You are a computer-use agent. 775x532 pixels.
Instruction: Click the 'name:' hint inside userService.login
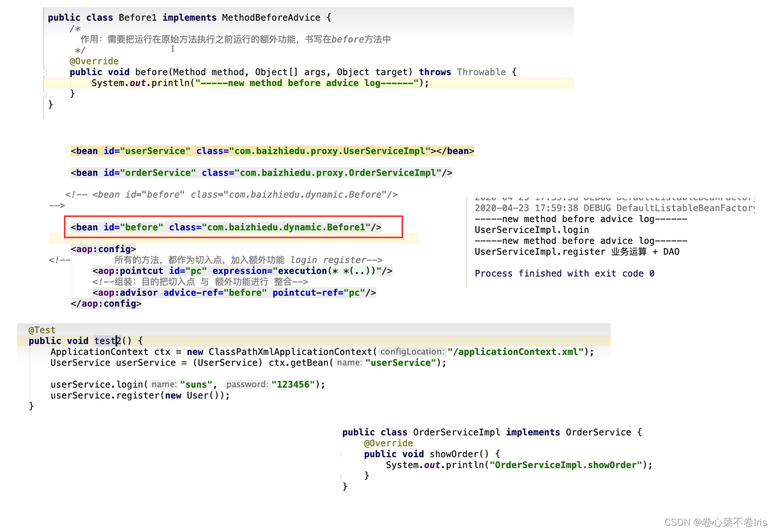[x=164, y=385]
